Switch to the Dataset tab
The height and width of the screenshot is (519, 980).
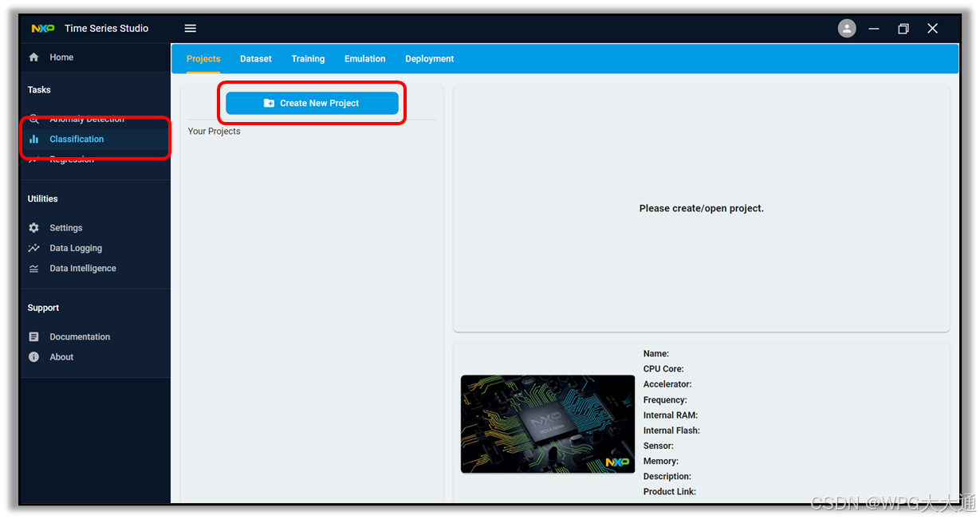(x=256, y=59)
